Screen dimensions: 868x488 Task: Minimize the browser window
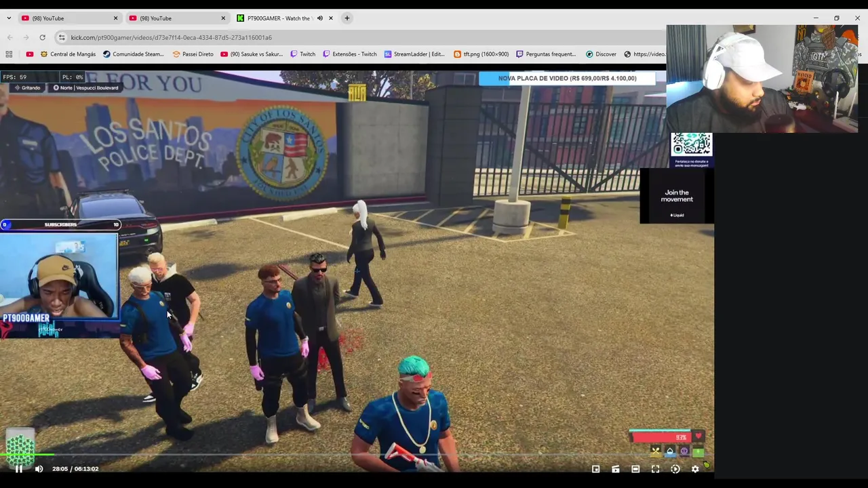point(816,18)
